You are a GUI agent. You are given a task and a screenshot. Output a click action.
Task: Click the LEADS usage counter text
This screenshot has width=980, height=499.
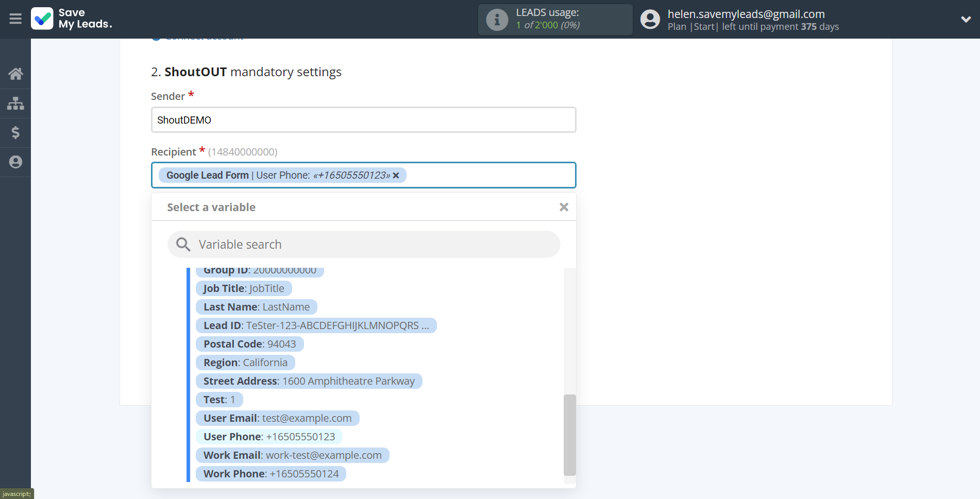click(x=548, y=25)
